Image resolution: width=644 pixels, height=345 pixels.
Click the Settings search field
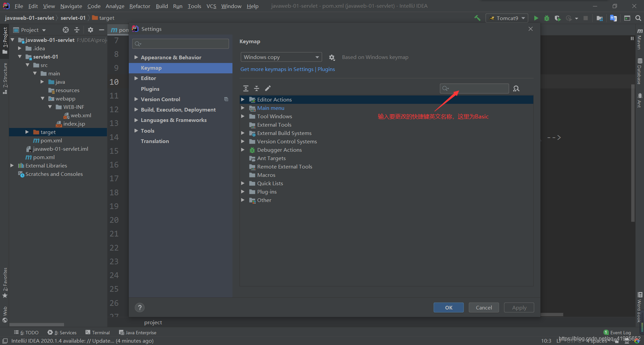[181, 44]
